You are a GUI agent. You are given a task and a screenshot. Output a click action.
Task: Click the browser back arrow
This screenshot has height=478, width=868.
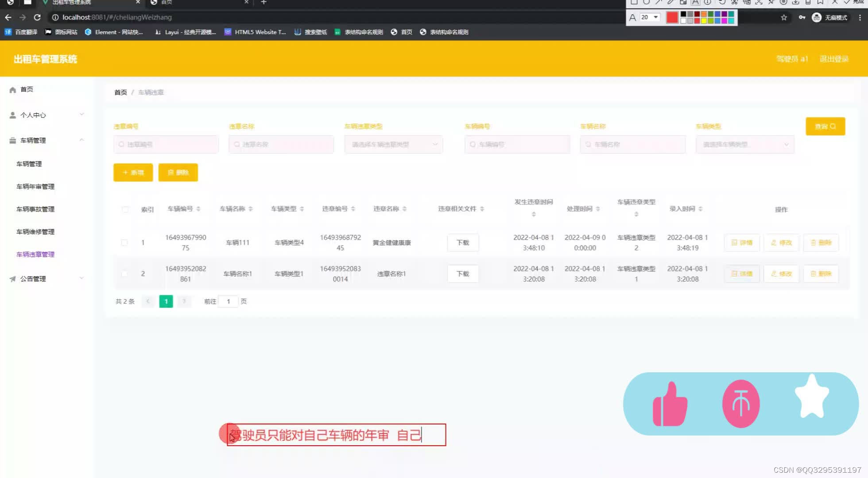8,17
